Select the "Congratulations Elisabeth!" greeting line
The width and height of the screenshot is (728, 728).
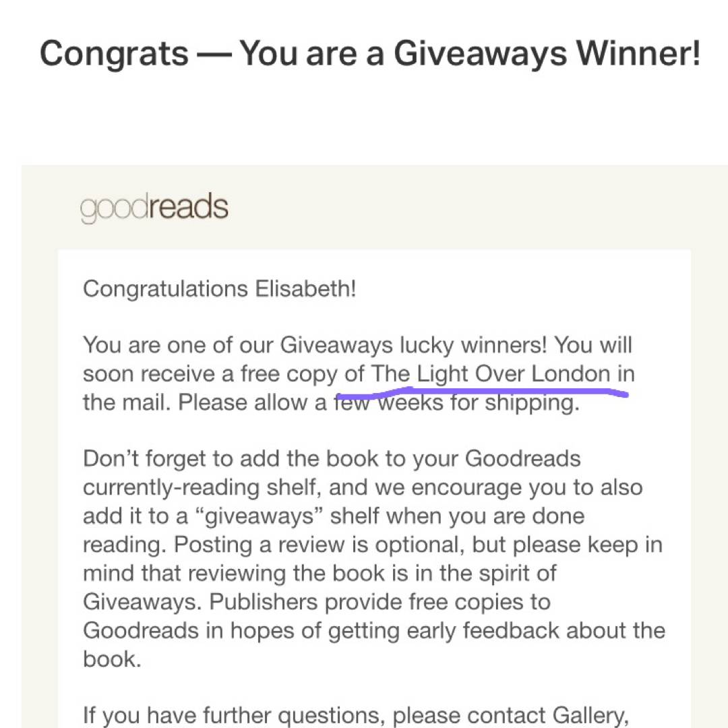(219, 289)
